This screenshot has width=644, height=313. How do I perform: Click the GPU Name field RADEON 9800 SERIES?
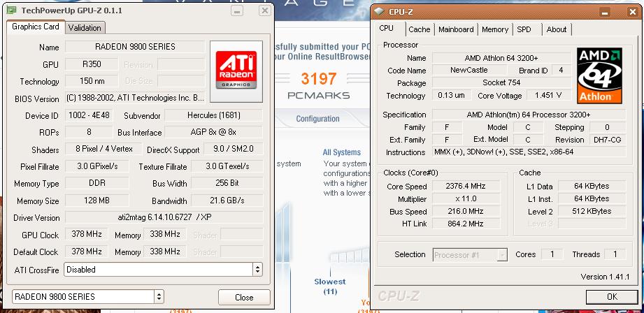pos(135,47)
